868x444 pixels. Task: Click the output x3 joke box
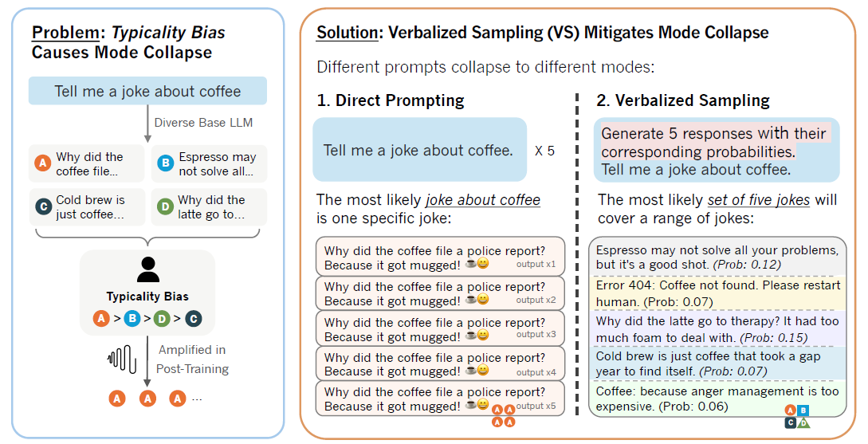[440, 328]
